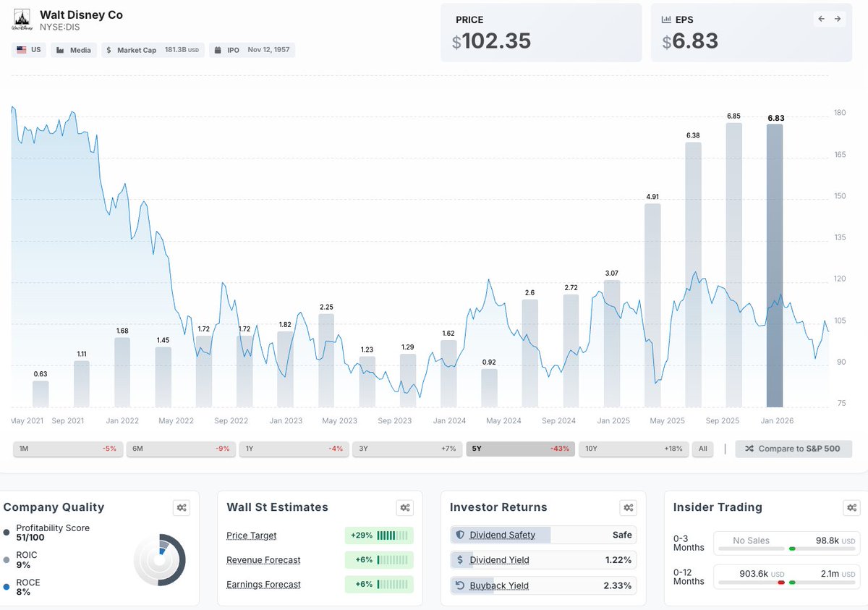Click the 0.63 EPS bar
The height and width of the screenshot is (610, 868).
[41, 394]
